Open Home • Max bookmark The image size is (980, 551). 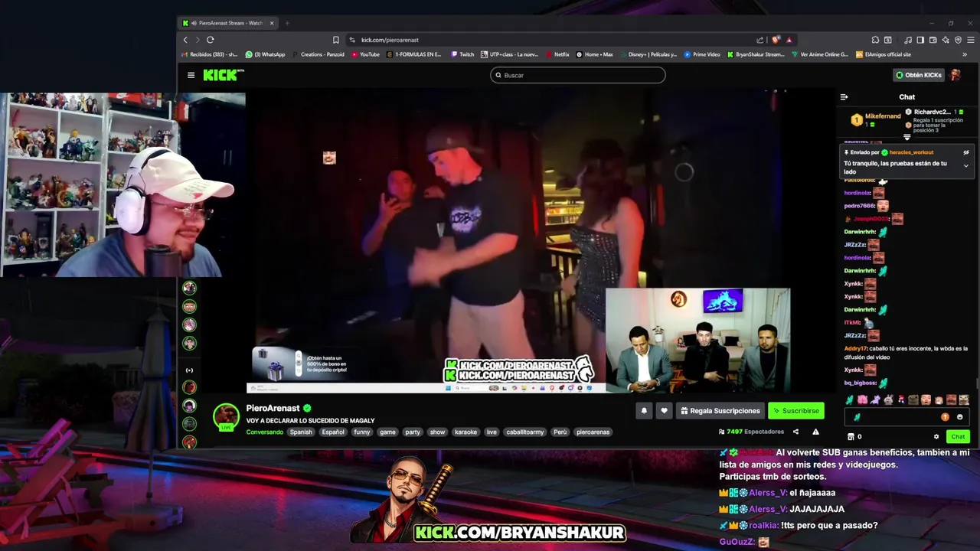595,54
